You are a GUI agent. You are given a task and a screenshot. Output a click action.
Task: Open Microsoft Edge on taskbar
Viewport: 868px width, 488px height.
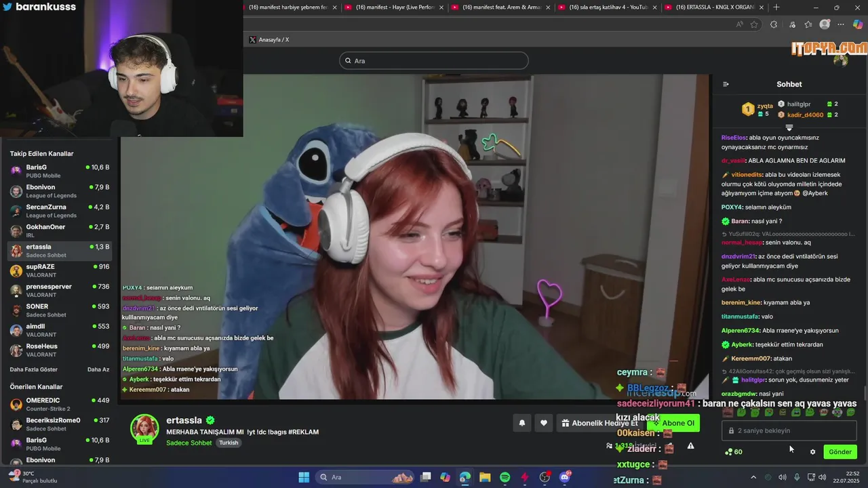tap(465, 477)
